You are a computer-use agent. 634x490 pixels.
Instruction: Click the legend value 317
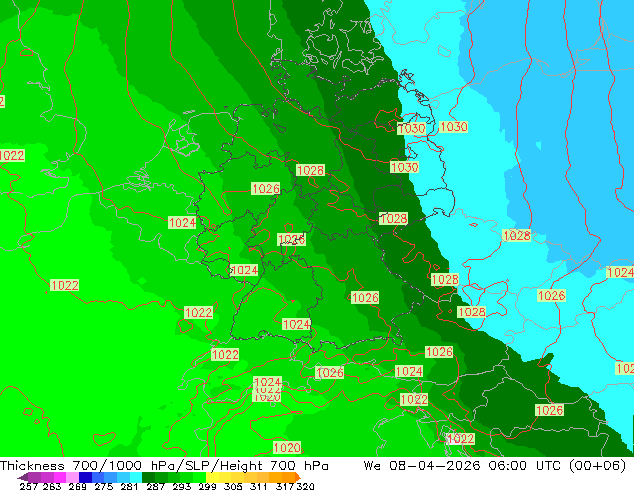tap(285, 486)
